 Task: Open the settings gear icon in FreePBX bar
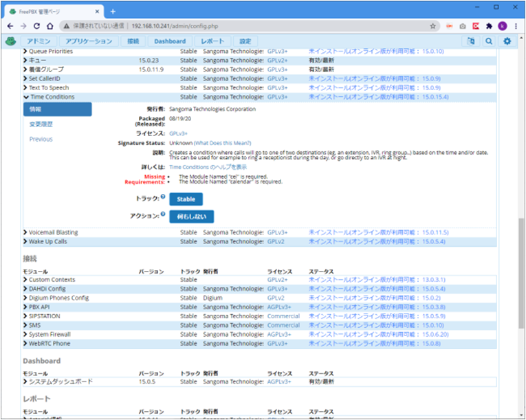pyautogui.click(x=507, y=41)
